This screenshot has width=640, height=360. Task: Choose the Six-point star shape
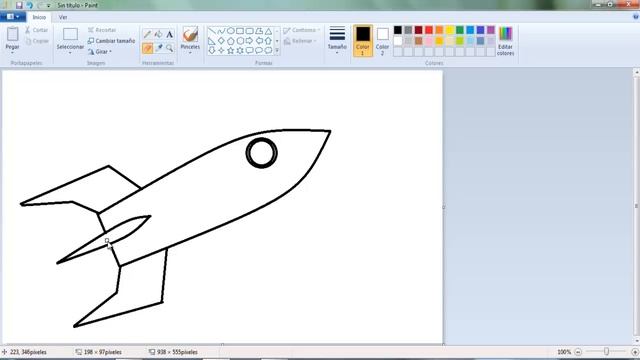click(240, 50)
